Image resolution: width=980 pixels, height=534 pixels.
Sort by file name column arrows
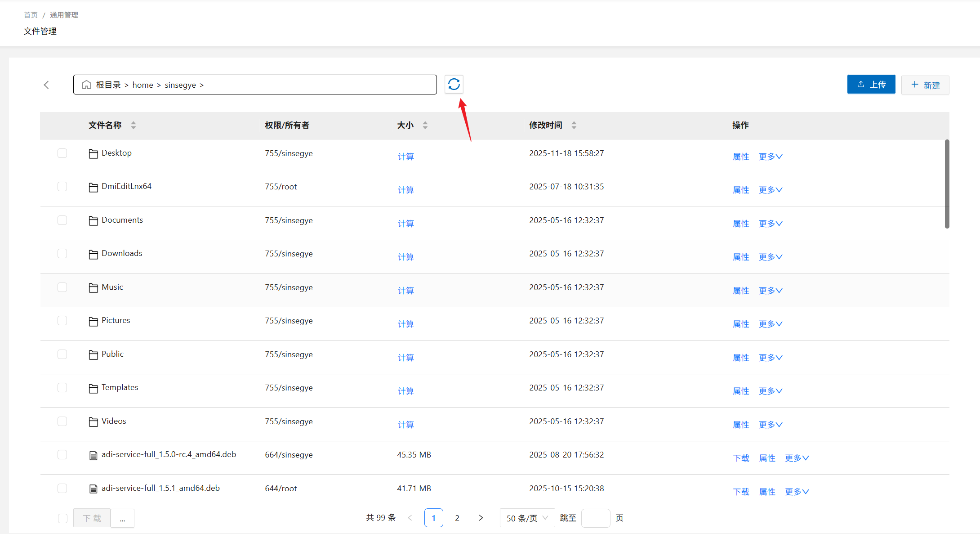[133, 126]
